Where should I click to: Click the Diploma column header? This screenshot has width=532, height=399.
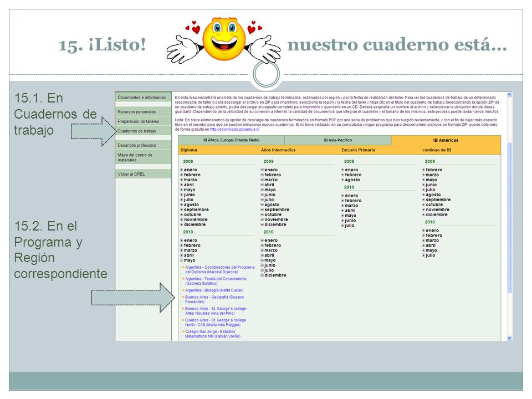(188, 150)
